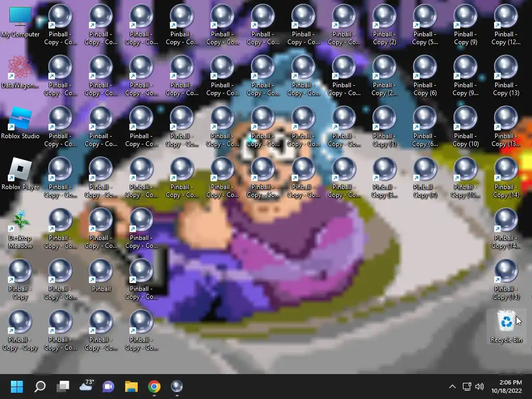Viewport: 532px width, 399px height.
Task: Select the 'Pinball - Copy (15)' shortcut
Action: [506, 279]
